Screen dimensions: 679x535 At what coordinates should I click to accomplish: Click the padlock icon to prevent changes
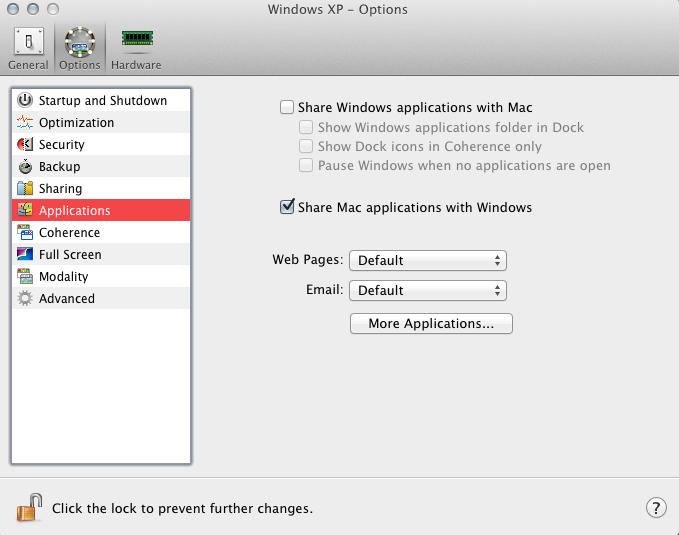tap(29, 507)
